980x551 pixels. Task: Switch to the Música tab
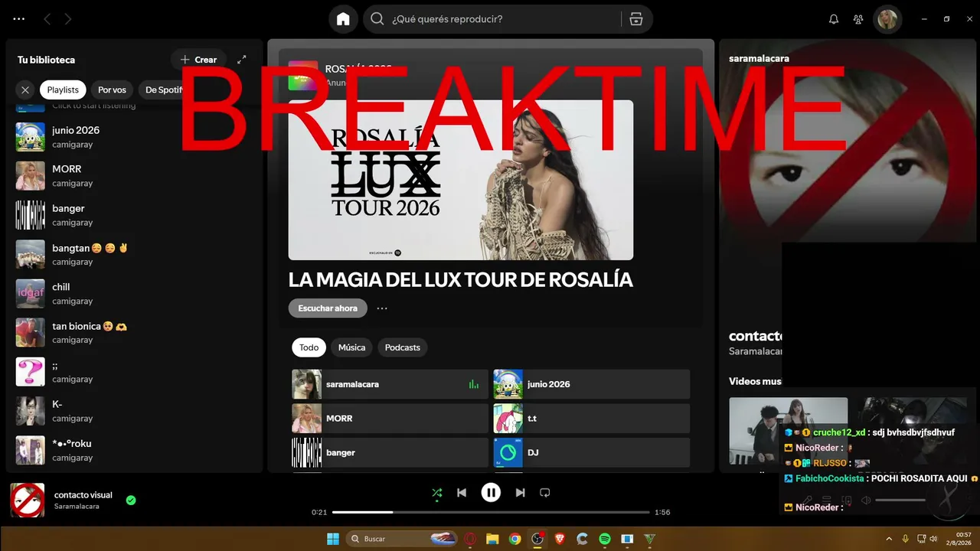[352, 347]
